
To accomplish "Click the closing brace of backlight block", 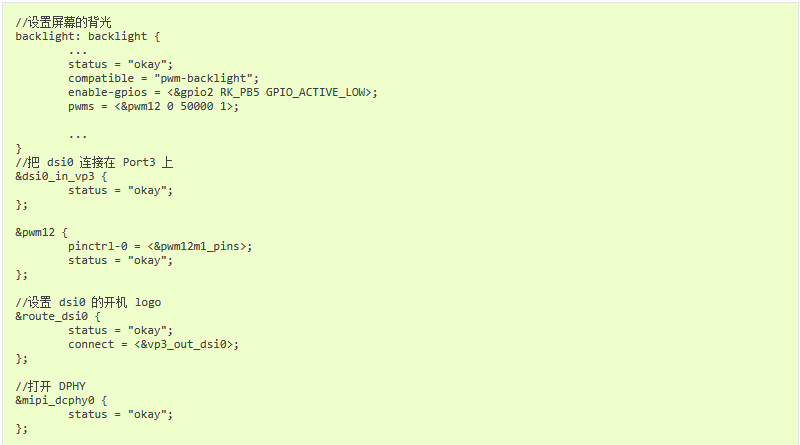I will 18,149.
